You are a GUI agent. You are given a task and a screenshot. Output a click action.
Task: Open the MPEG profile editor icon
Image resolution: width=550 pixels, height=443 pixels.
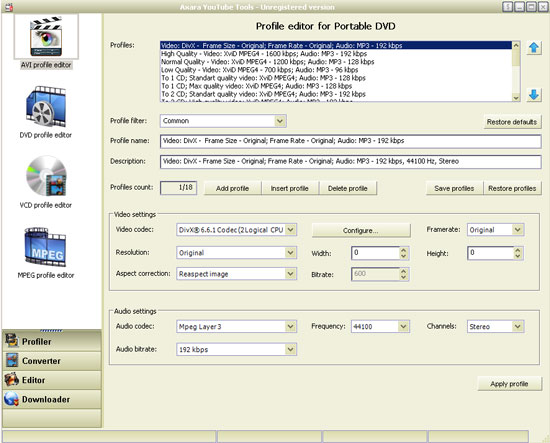[46, 247]
